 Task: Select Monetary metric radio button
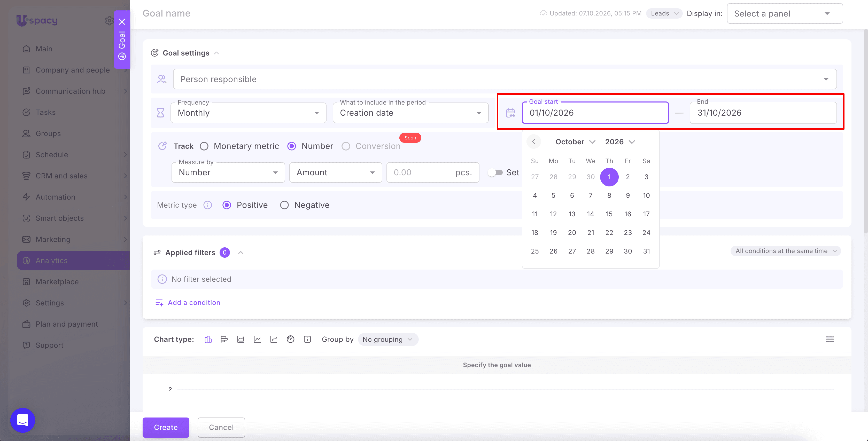204,146
